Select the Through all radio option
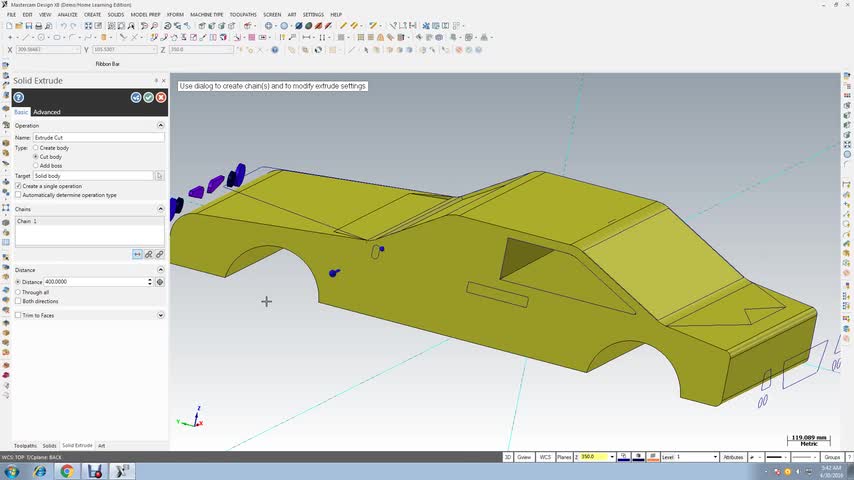854x480 pixels. pos(18,292)
